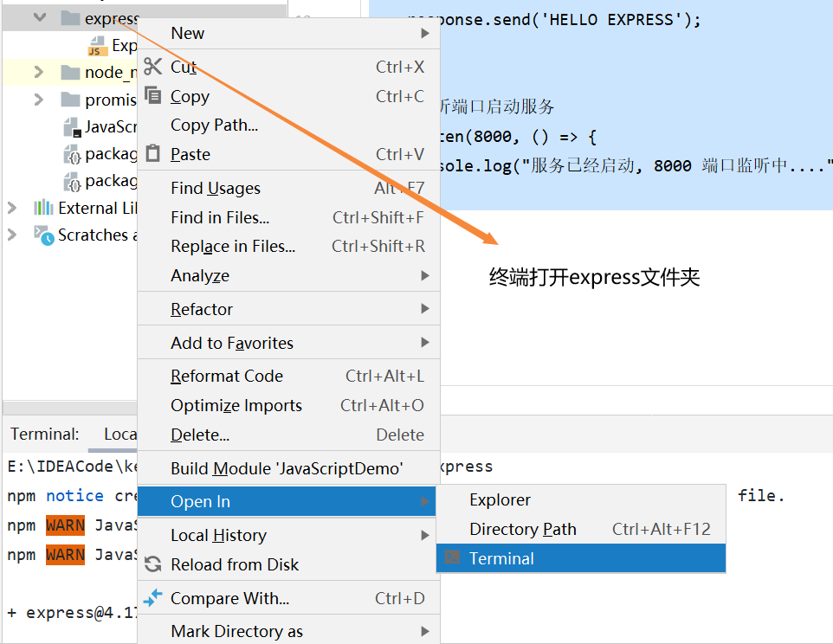Image resolution: width=833 pixels, height=644 pixels.
Task: Click the JavaScript file icon in tree
Action: [72, 127]
